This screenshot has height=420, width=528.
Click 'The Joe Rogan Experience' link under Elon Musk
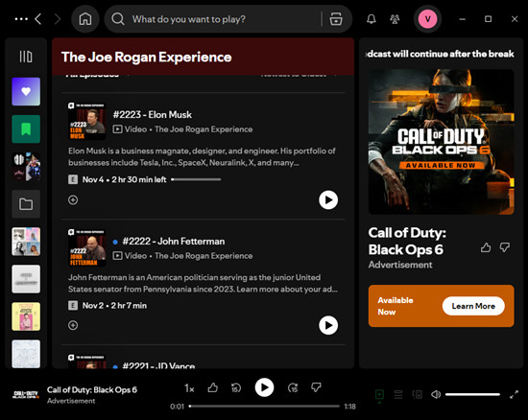[x=204, y=129]
